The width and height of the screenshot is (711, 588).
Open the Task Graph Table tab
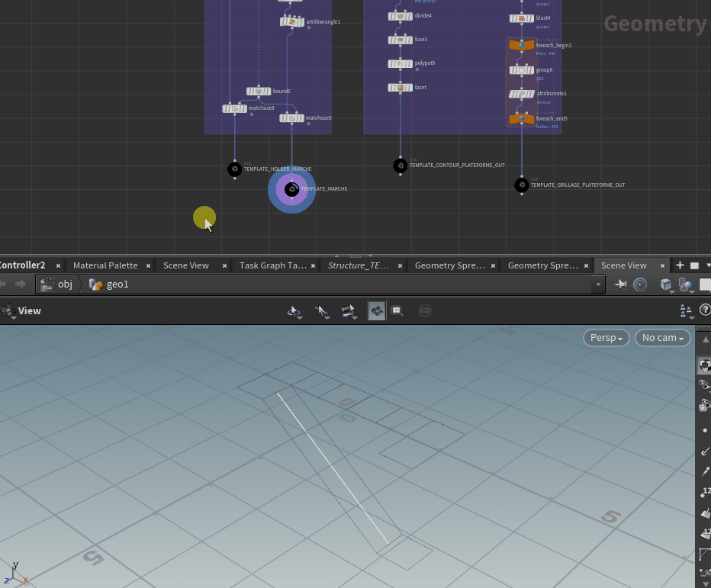(x=272, y=265)
